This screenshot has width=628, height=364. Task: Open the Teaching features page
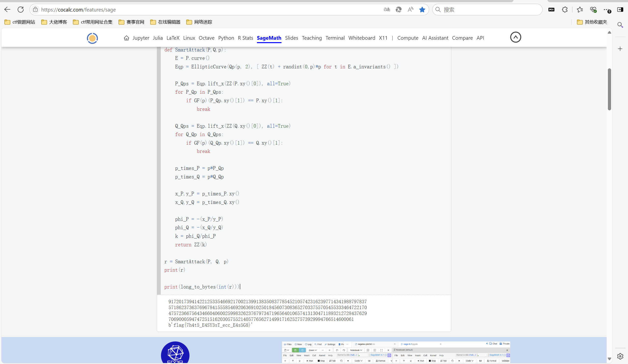click(312, 38)
